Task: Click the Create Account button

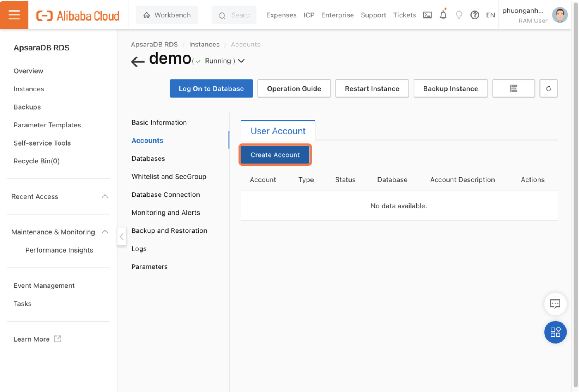Action: click(275, 155)
